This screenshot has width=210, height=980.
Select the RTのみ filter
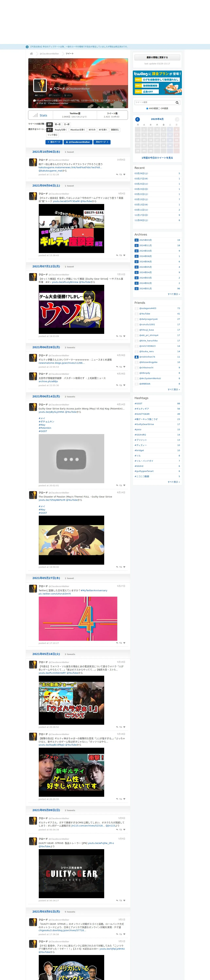coord(92,130)
